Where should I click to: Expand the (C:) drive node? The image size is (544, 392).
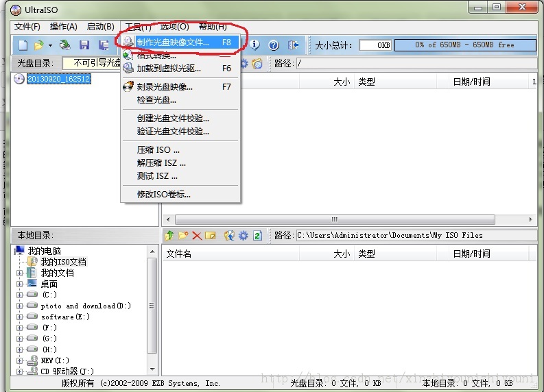click(x=19, y=295)
